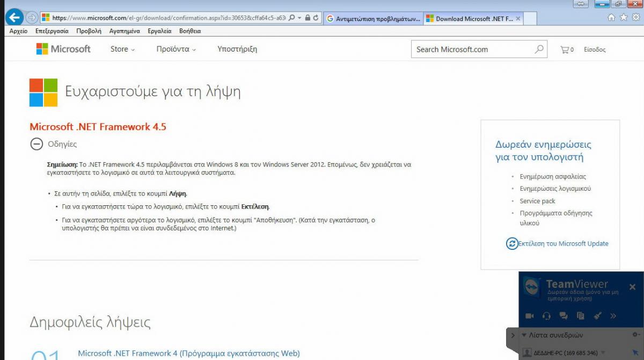Collapse the Λίστα συνεδριών section triangle
Viewport: 644px width, 360px height.
click(524, 335)
